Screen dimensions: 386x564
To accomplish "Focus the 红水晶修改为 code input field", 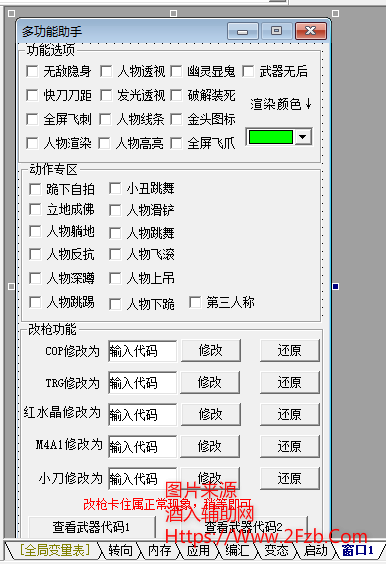I will pyautogui.click(x=142, y=415).
